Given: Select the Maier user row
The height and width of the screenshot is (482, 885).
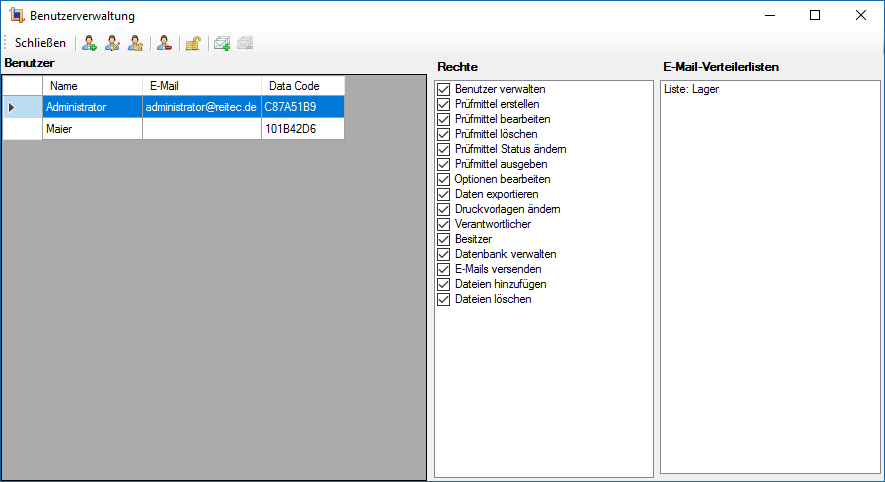Looking at the screenshot, I should click(x=92, y=129).
